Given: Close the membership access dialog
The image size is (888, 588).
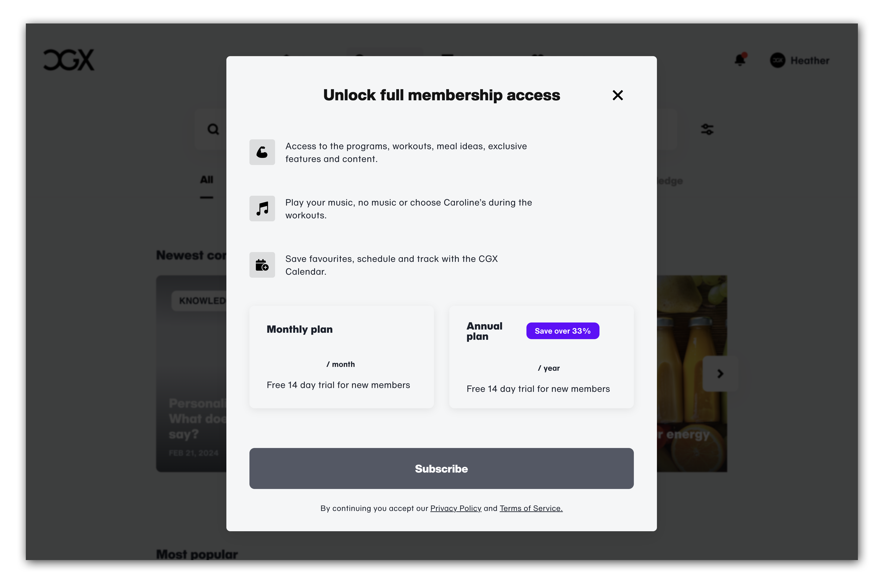Looking at the screenshot, I should pos(617,95).
